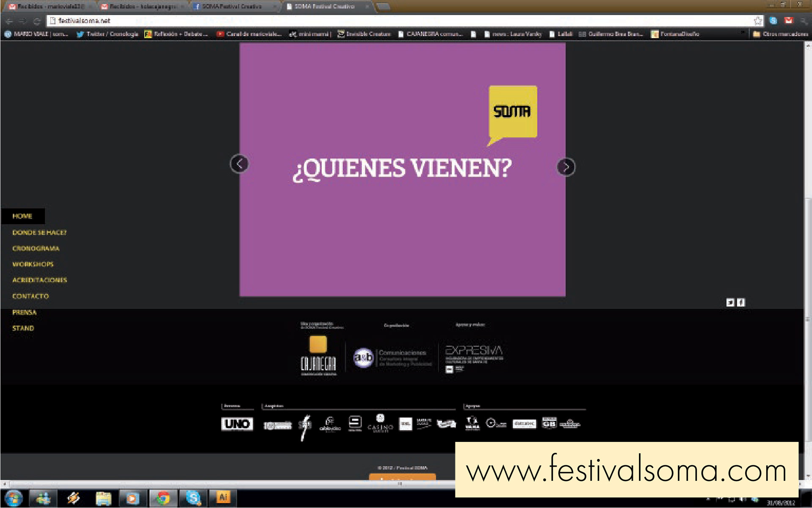Open the Twitter social icon
812x508 pixels.
click(730, 302)
